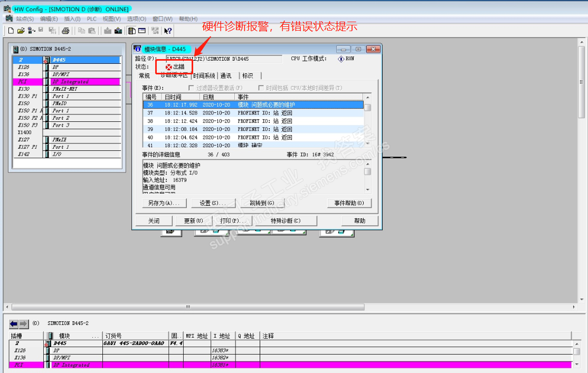588x373 pixels.
Task: Click the window view toolbar icon
Action: pos(142,31)
